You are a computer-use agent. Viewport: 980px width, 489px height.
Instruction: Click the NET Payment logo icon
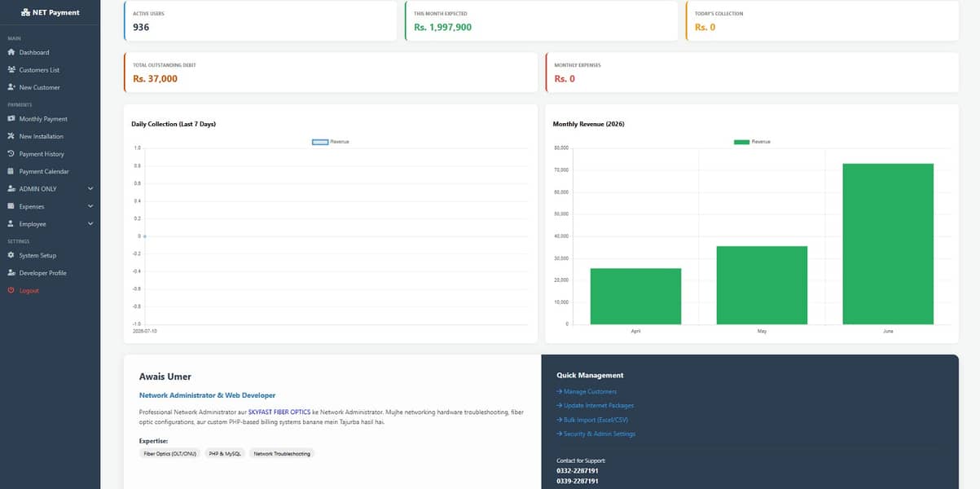[25, 12]
